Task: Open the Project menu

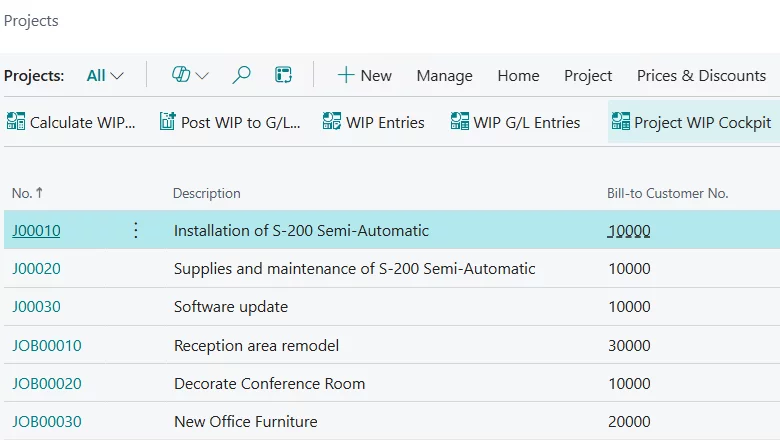Action: 588,75
